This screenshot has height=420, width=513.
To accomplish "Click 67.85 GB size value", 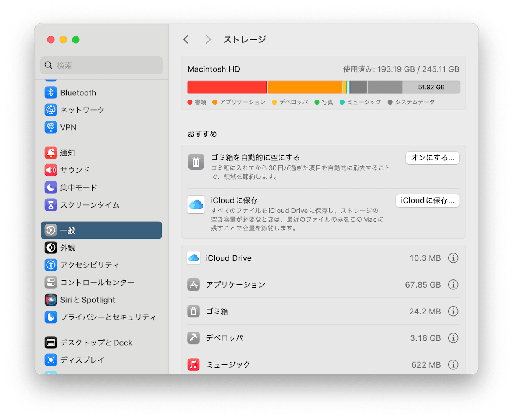I will 423,285.
